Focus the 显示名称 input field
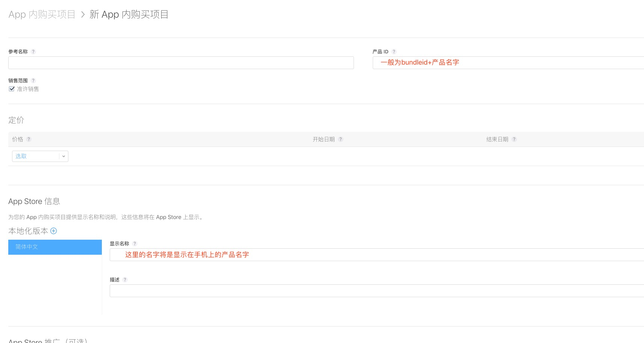This screenshot has height=343, width=644. [377, 255]
